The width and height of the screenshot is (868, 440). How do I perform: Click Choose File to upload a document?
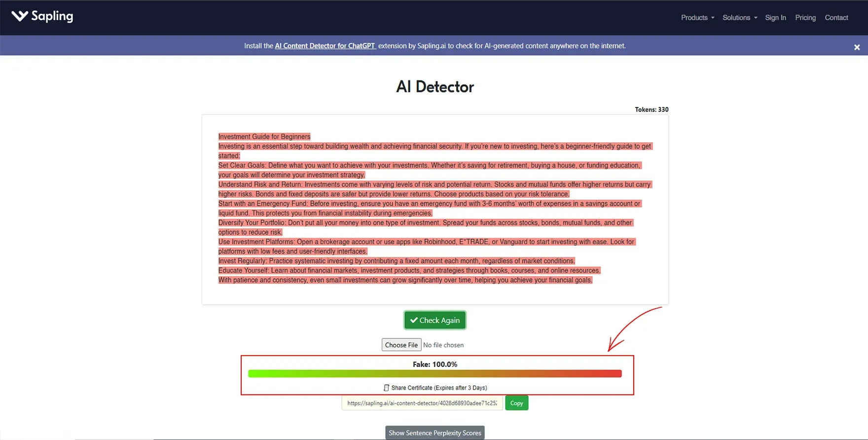click(x=401, y=345)
